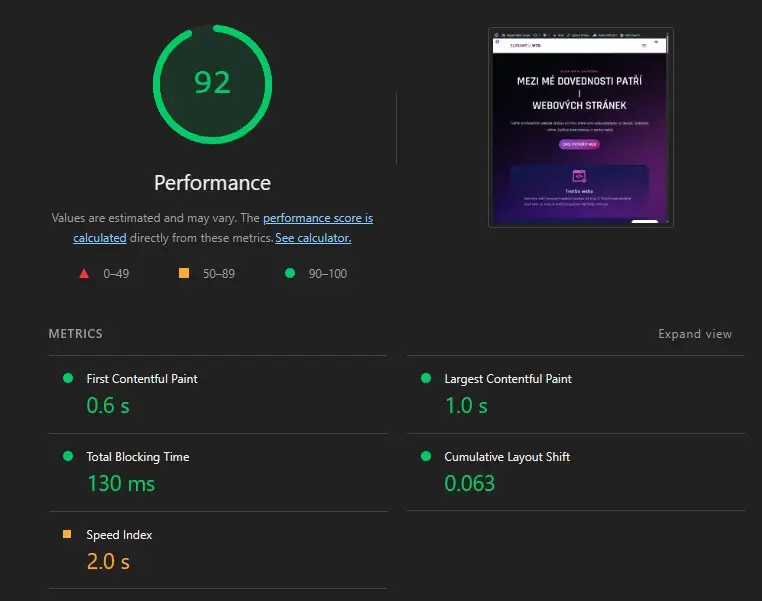Click green status dot beside First Contentful Paint
The width and height of the screenshot is (762, 601).
pyautogui.click(x=68, y=378)
